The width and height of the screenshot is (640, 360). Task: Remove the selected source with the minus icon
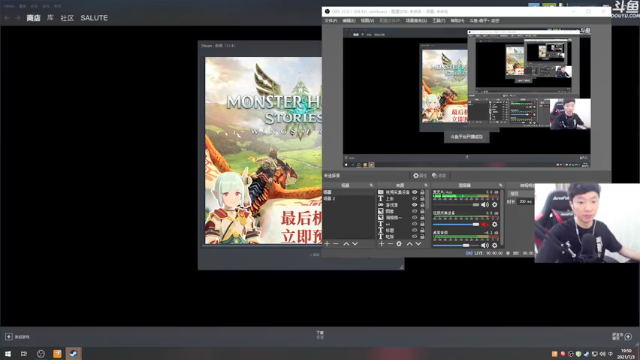(390, 244)
